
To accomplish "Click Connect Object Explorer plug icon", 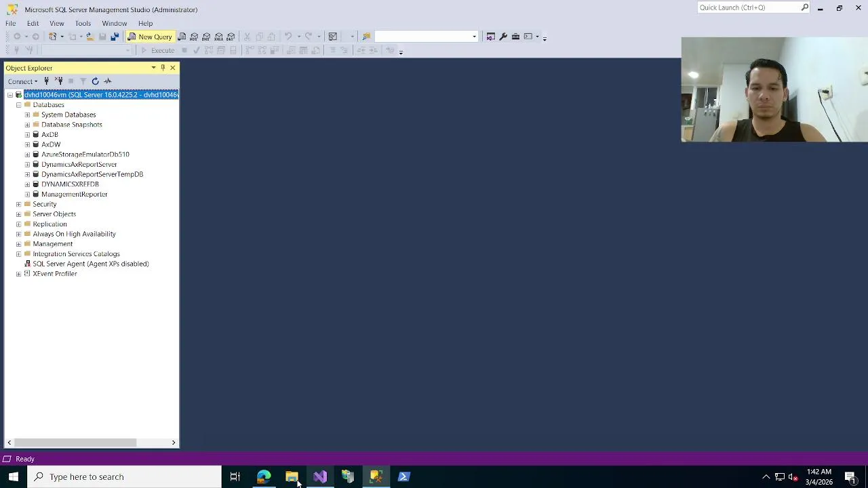I will coord(46,81).
